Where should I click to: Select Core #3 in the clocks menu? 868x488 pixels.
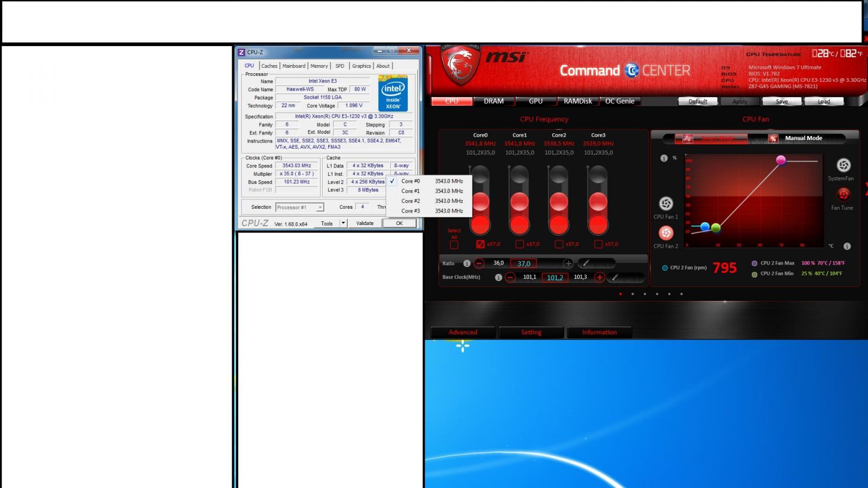click(429, 211)
